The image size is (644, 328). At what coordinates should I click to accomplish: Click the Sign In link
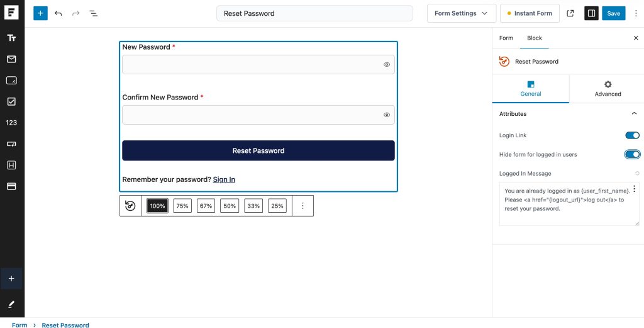point(224,179)
